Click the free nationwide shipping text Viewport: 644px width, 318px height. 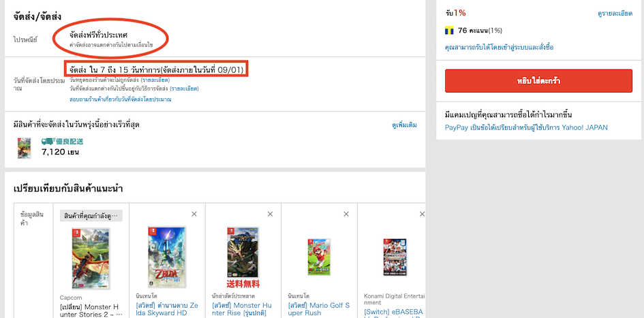pyautogui.click(x=99, y=35)
